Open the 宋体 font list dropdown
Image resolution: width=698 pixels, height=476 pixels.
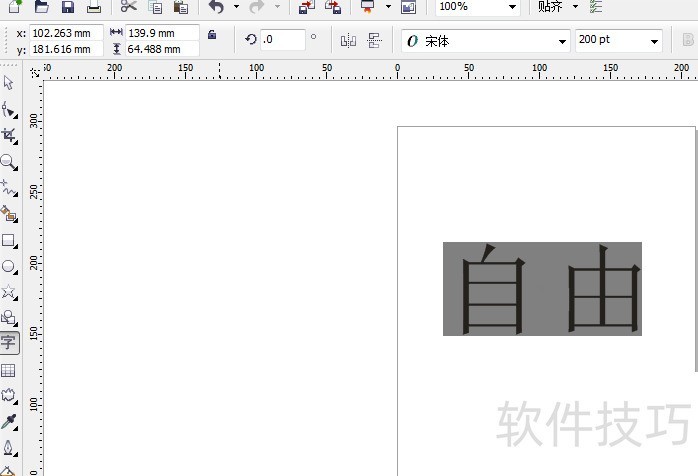[562, 41]
